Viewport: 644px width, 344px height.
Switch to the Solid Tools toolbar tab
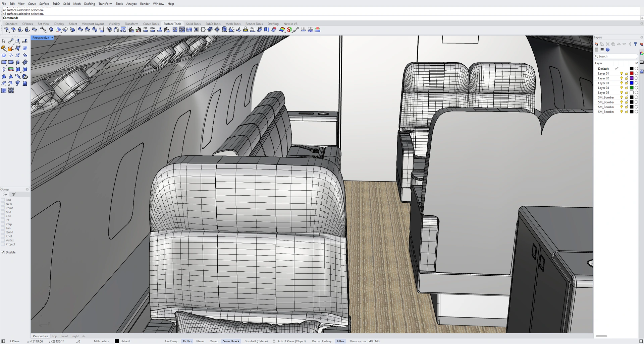(x=193, y=24)
